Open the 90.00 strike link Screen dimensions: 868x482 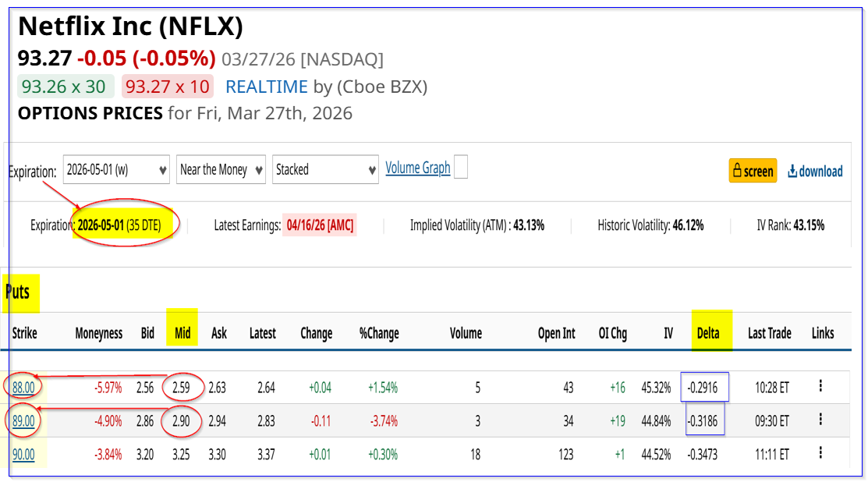pos(23,455)
